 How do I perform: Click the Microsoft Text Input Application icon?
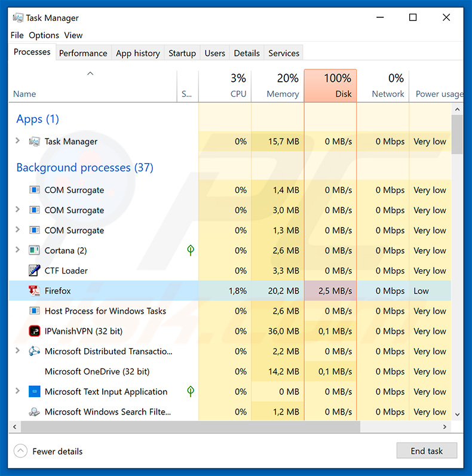(x=34, y=392)
